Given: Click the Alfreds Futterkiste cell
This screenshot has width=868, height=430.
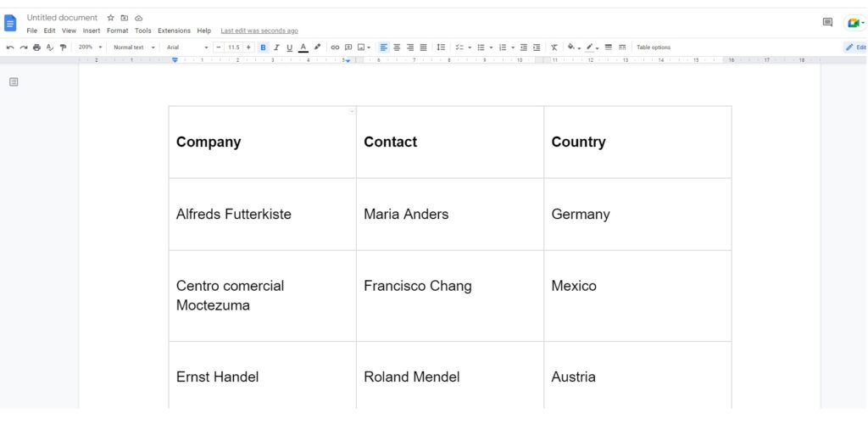Looking at the screenshot, I should click(x=263, y=215).
